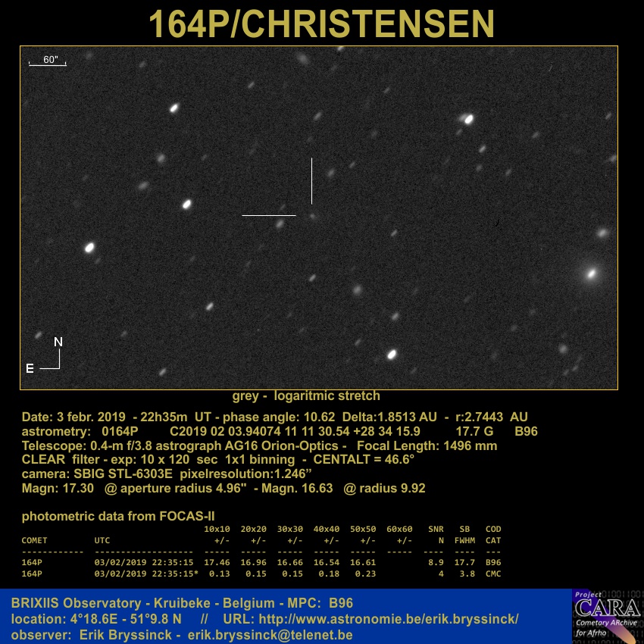Click the 60" scale bar
The width and height of the screenshot is (644, 644).
click(48, 61)
